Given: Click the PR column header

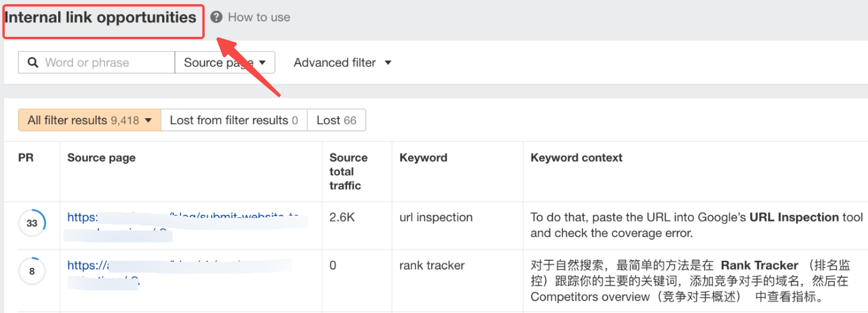Looking at the screenshot, I should [x=26, y=157].
